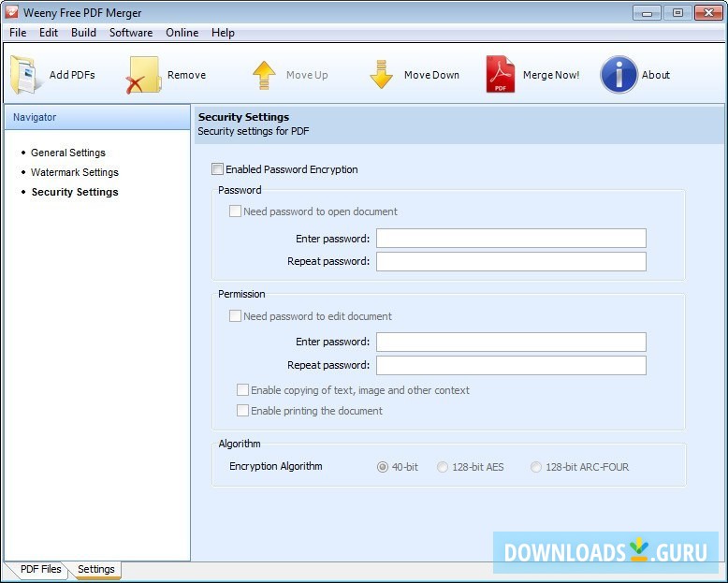Open Watermark Settings in Navigator
Image resolution: width=728 pixels, height=583 pixels.
coord(75,172)
